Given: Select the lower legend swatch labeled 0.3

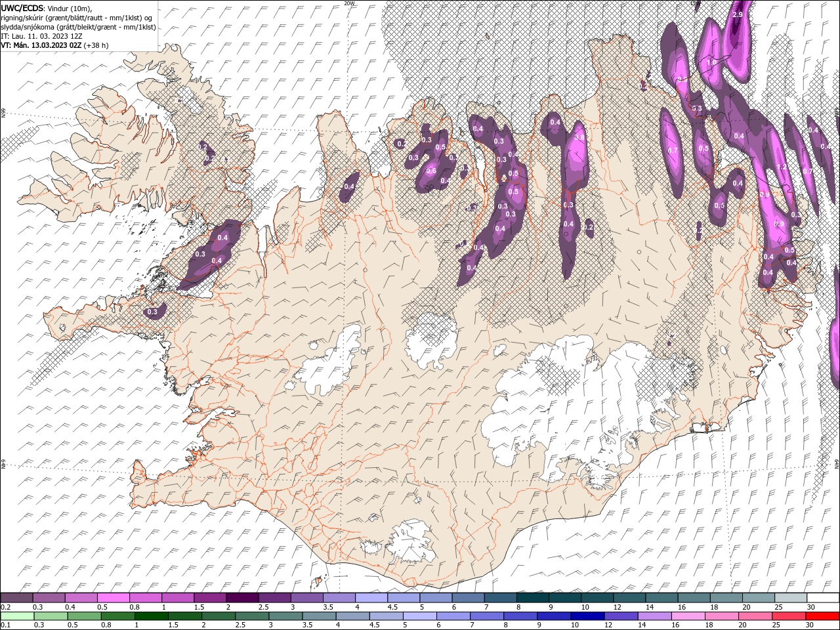Looking at the screenshot, I should point(51,616).
